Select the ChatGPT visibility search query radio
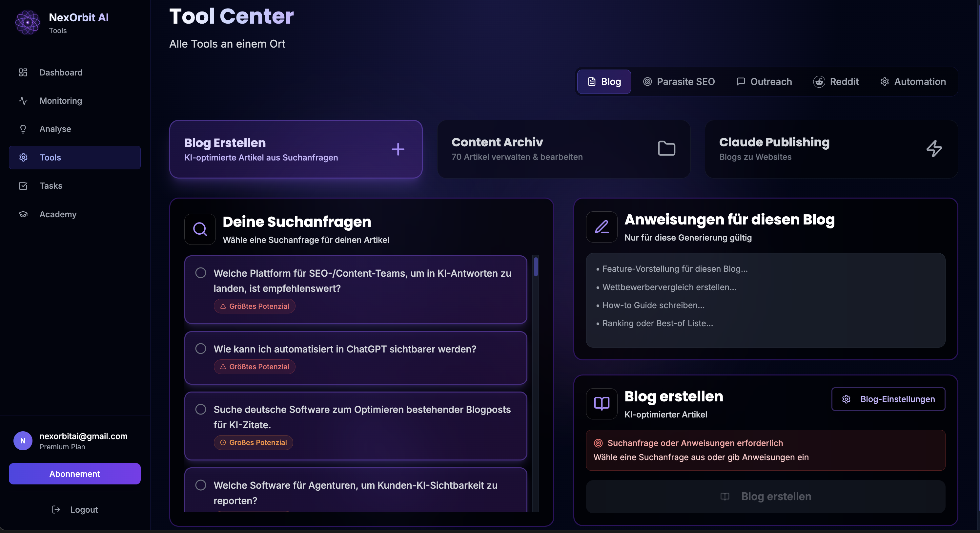Viewport: 980px width, 533px height. pos(201,348)
